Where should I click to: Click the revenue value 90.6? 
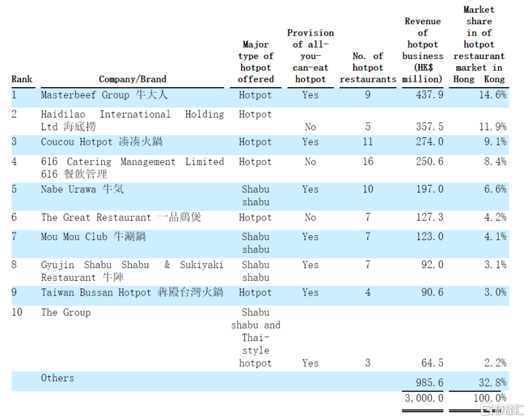(x=432, y=292)
